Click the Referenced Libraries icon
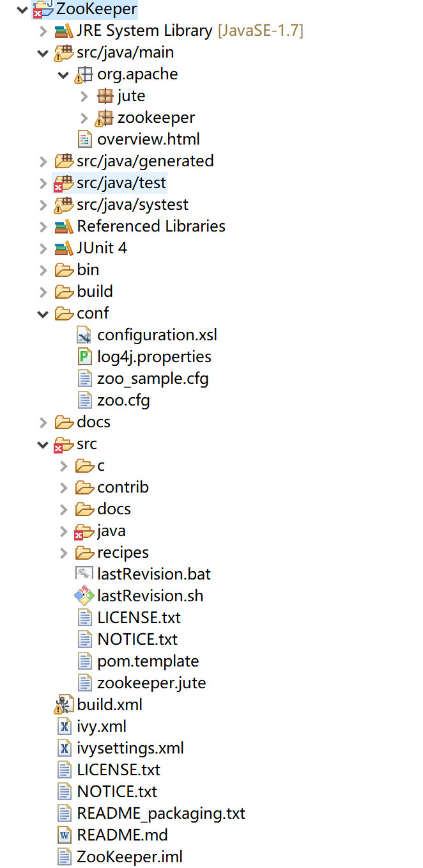Viewport: 423px width, 868px height. 63,226
